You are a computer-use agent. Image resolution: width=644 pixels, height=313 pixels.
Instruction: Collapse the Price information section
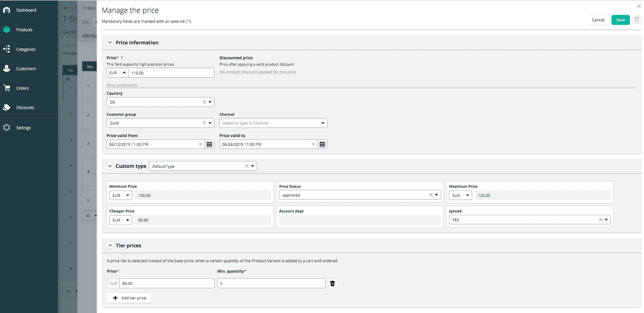[x=110, y=42]
